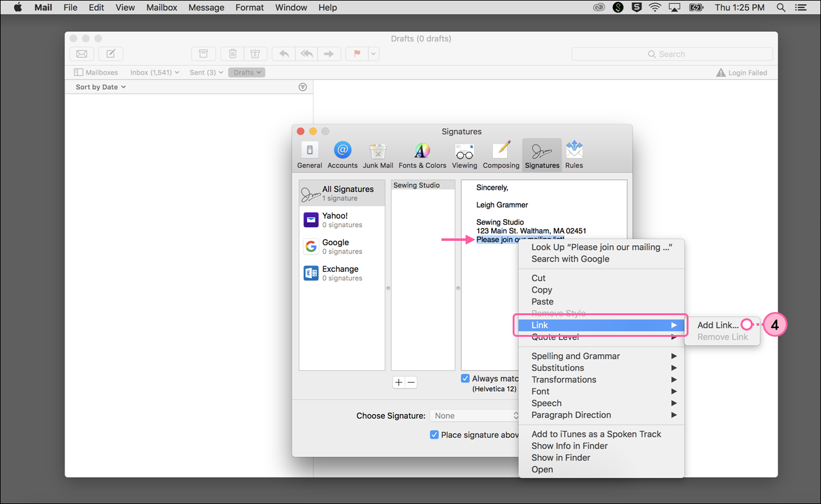Viewport: 821px width, 504px height.
Task: Choose Show Info in Finder
Action: point(601,446)
